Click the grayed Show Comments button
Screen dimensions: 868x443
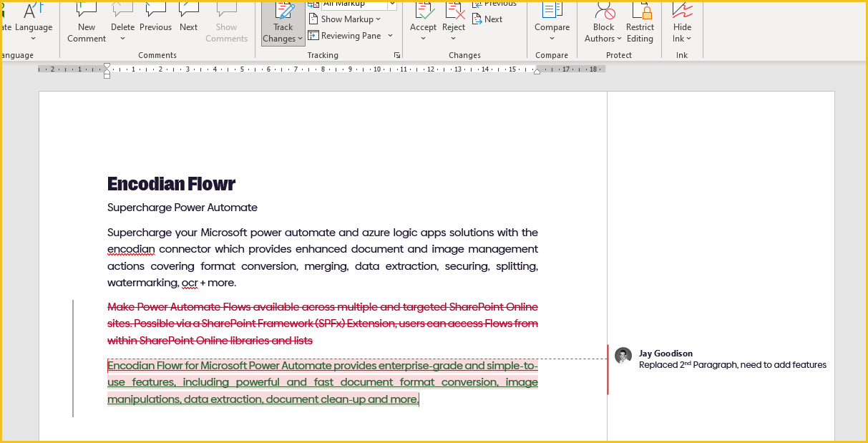tap(226, 23)
